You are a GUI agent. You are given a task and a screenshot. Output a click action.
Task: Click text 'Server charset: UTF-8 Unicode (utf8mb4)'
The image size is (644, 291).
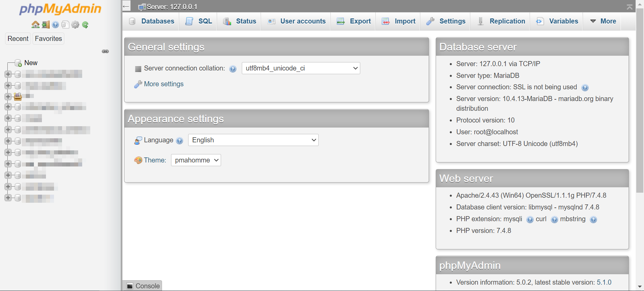tap(517, 144)
